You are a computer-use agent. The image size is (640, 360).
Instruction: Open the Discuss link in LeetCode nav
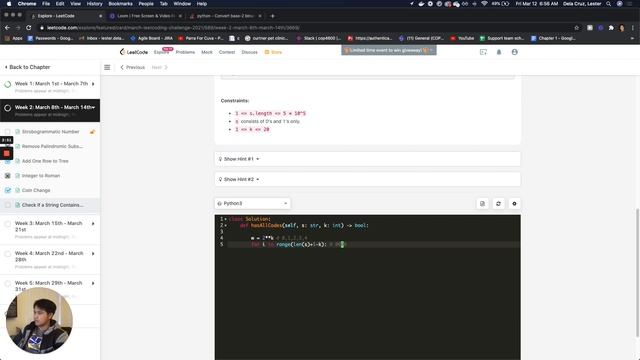(249, 52)
